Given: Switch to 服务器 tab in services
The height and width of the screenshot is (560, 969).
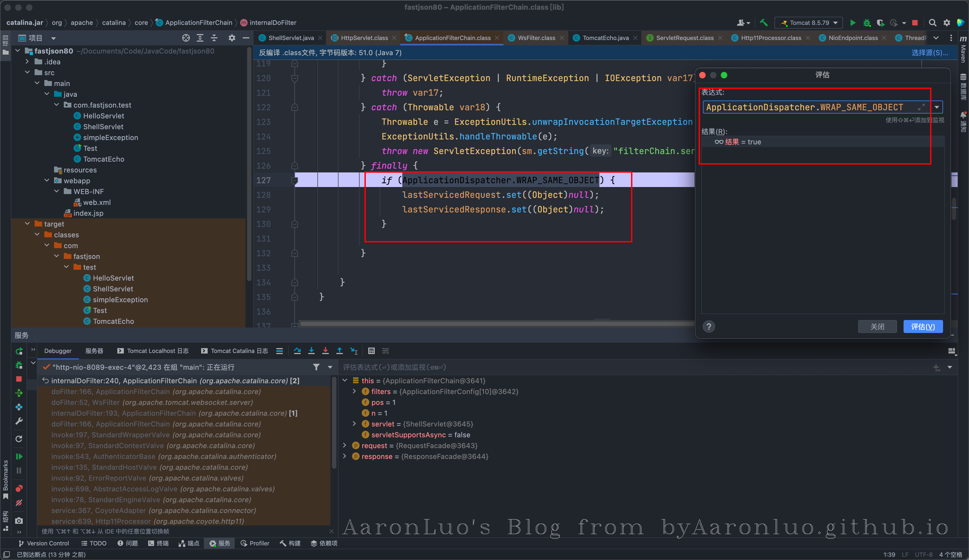Looking at the screenshot, I should (x=94, y=351).
